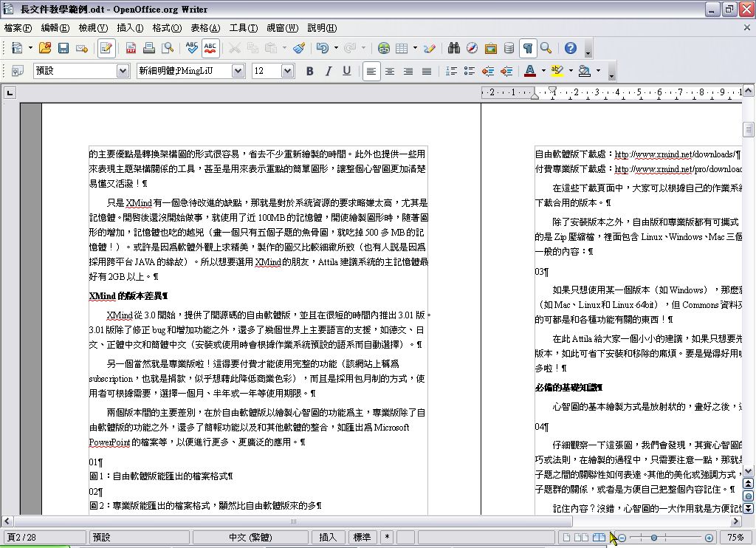Click the Paste clipboard icon
The width and height of the screenshot is (756, 548).
pyautogui.click(x=271, y=48)
